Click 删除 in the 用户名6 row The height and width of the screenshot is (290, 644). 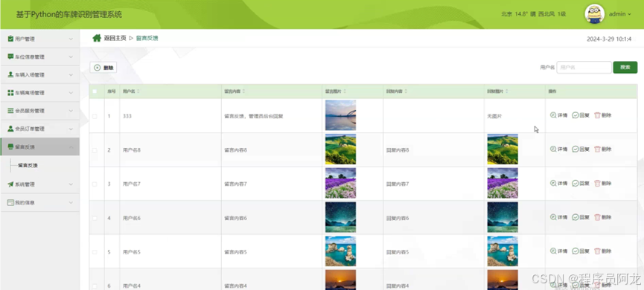click(x=603, y=217)
